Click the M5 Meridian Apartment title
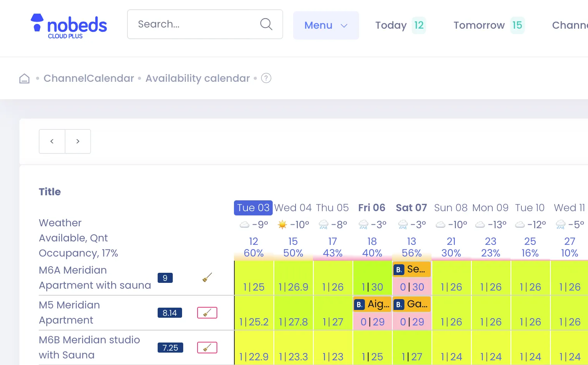588x365 pixels. pos(69,313)
